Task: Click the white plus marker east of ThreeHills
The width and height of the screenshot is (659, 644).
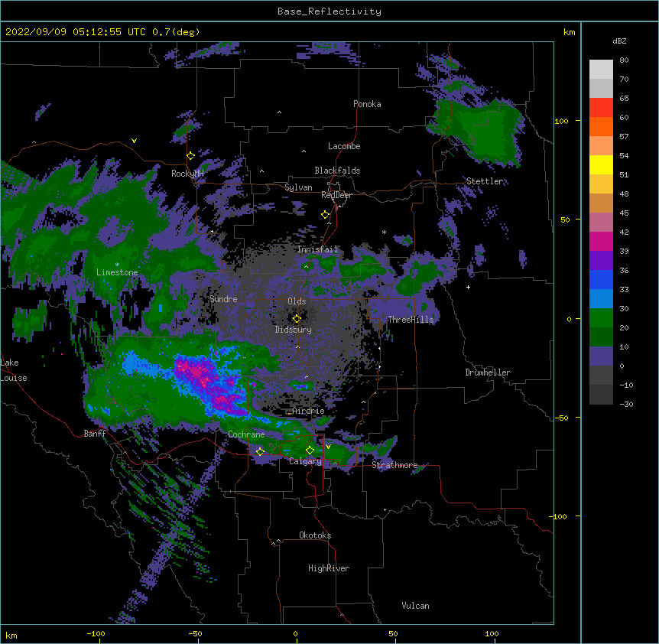Action: tap(468, 287)
